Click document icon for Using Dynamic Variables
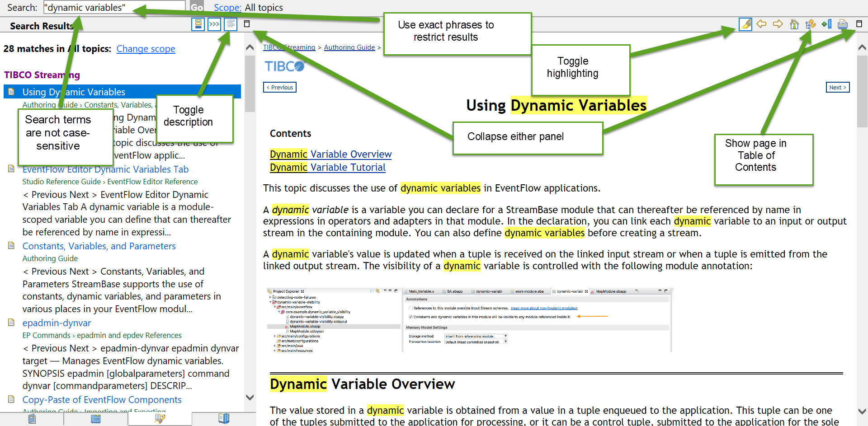Viewport: 868px width, 426px height. (11, 92)
